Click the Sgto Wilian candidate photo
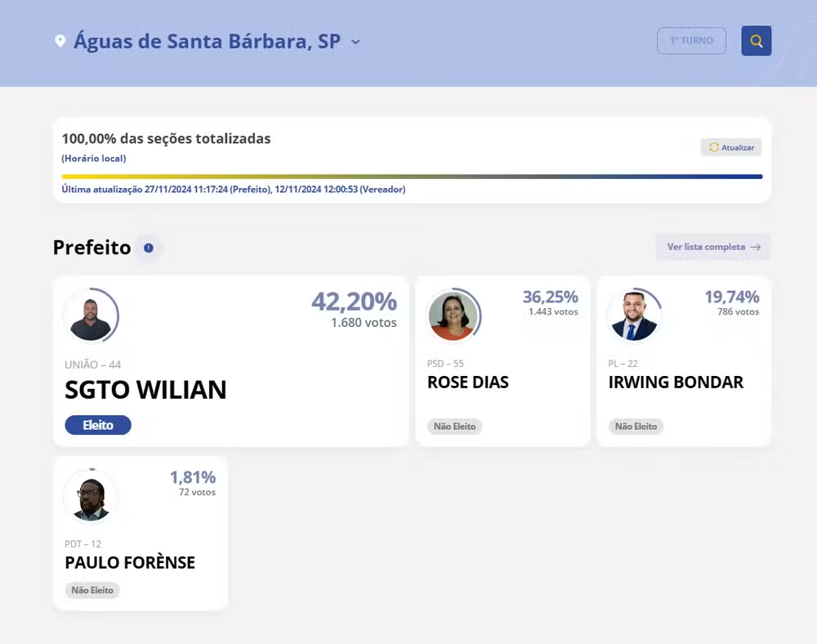Screen dimensions: 817x644 pos(91,317)
